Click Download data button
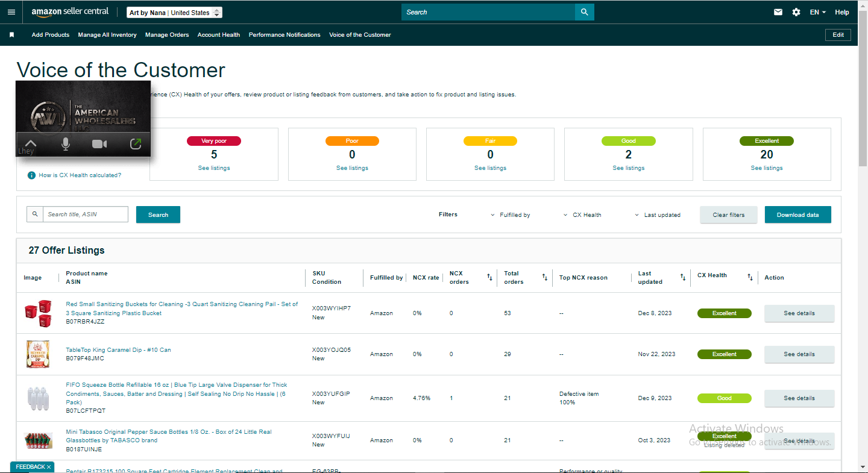The width and height of the screenshot is (868, 473). click(797, 215)
